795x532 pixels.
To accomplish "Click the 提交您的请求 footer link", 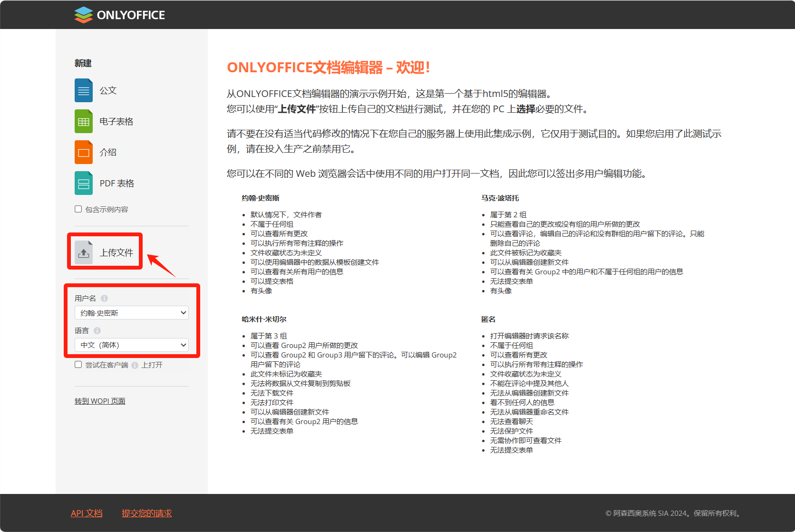I will tap(146, 513).
